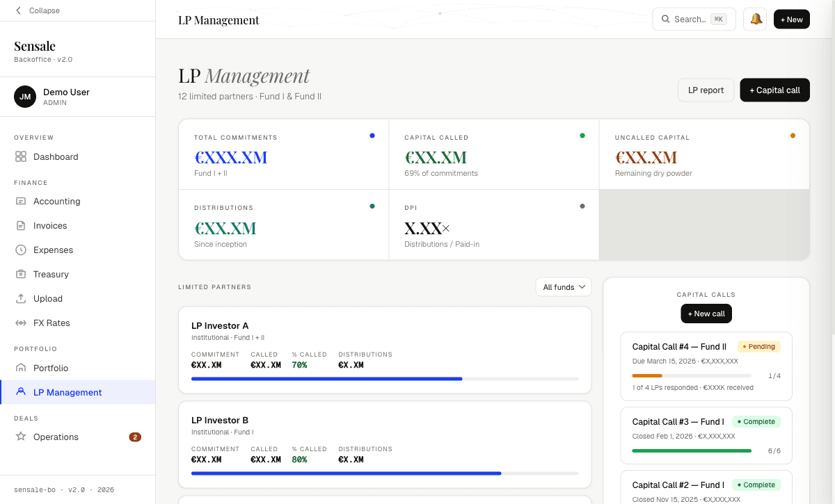Click the LP report button

706,90
